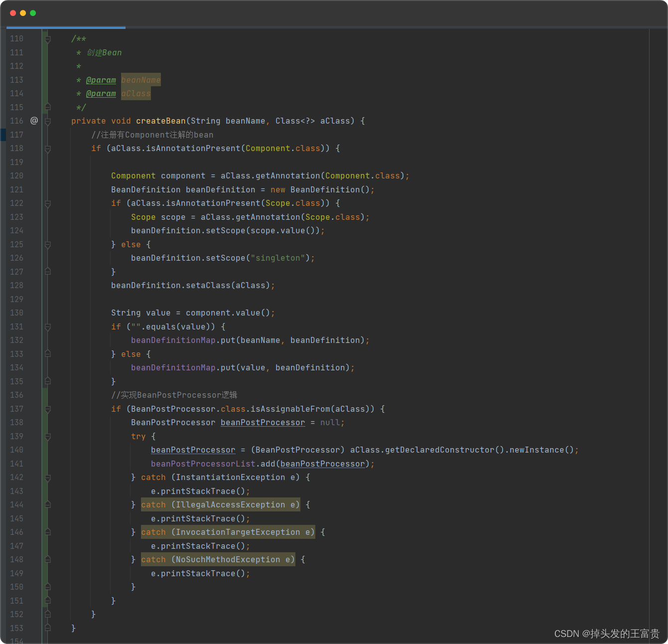Fold the Scope annotation if block on line 122
Image resolution: width=668 pixels, height=644 pixels.
(48, 203)
